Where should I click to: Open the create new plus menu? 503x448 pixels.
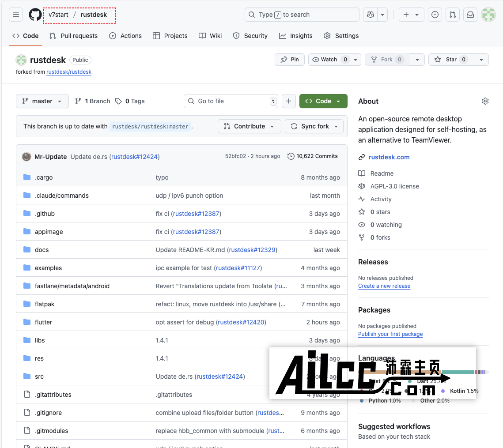pyautogui.click(x=411, y=15)
